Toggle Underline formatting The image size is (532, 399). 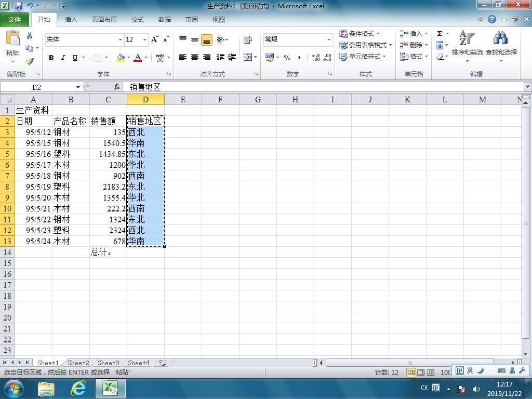75,57
